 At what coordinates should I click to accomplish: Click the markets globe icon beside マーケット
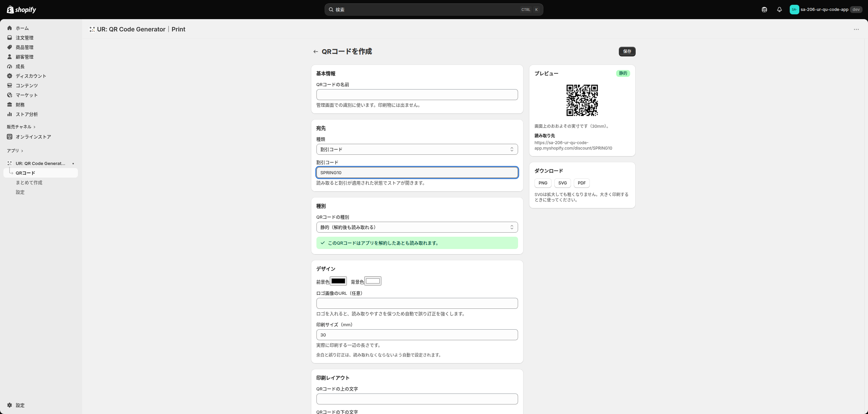point(10,95)
